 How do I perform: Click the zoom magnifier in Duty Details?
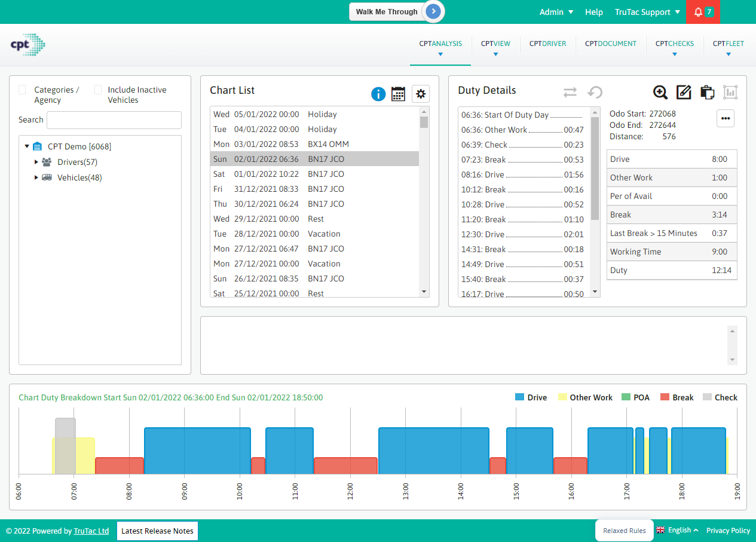(x=660, y=92)
